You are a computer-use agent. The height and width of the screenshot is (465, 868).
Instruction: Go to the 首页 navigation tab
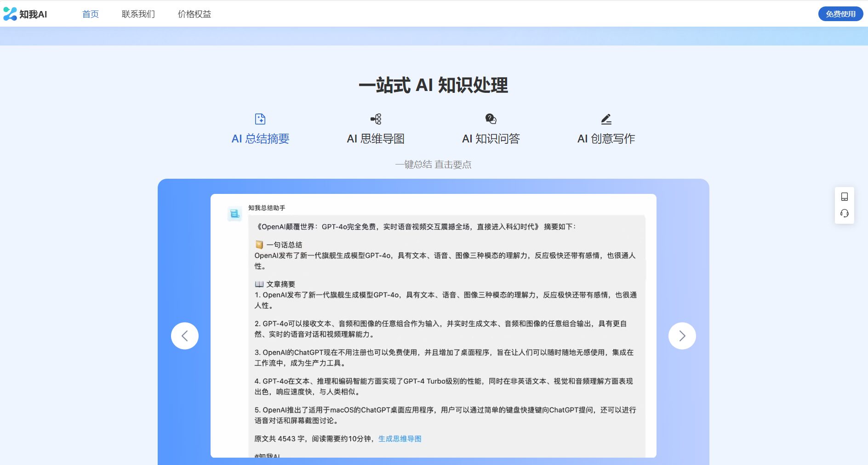[90, 14]
